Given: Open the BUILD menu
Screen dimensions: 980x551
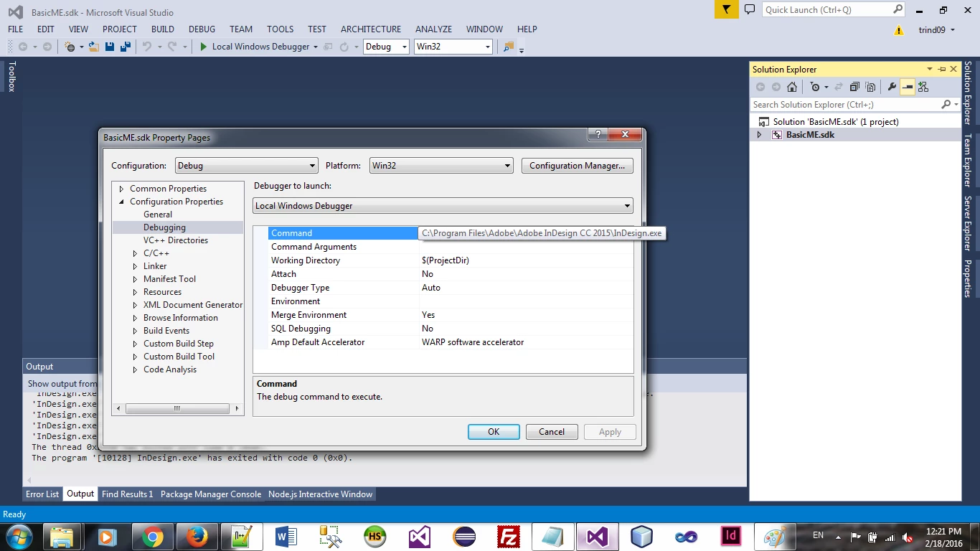Looking at the screenshot, I should click(x=163, y=29).
